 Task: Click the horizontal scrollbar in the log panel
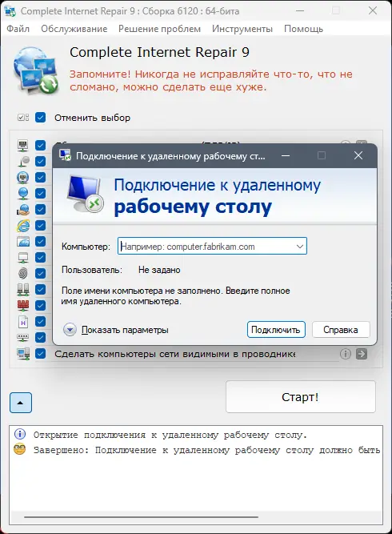tap(142, 517)
